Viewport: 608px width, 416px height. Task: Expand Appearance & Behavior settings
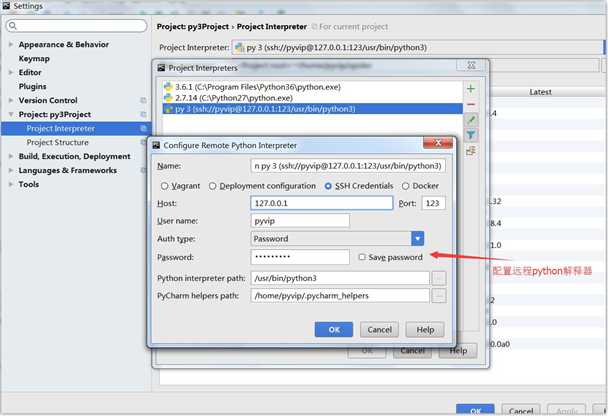(11, 45)
